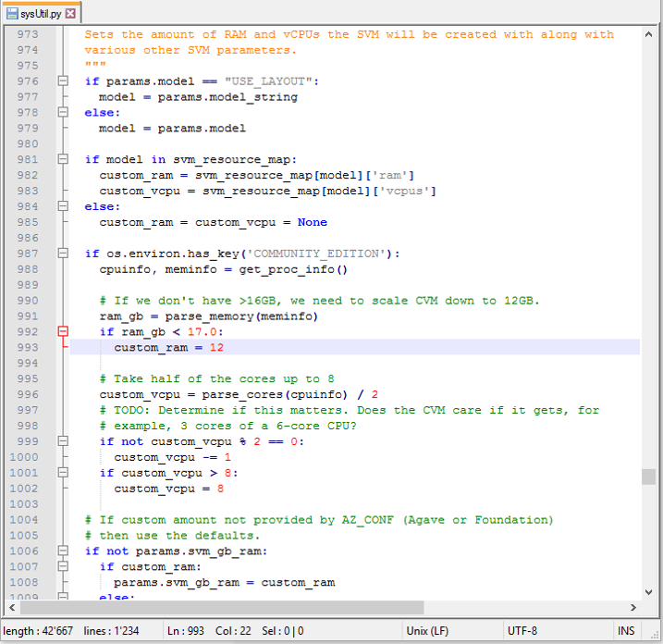This screenshot has width=663, height=644.
Task: Collapse the fold marker at line 1006
Action: coord(63,551)
